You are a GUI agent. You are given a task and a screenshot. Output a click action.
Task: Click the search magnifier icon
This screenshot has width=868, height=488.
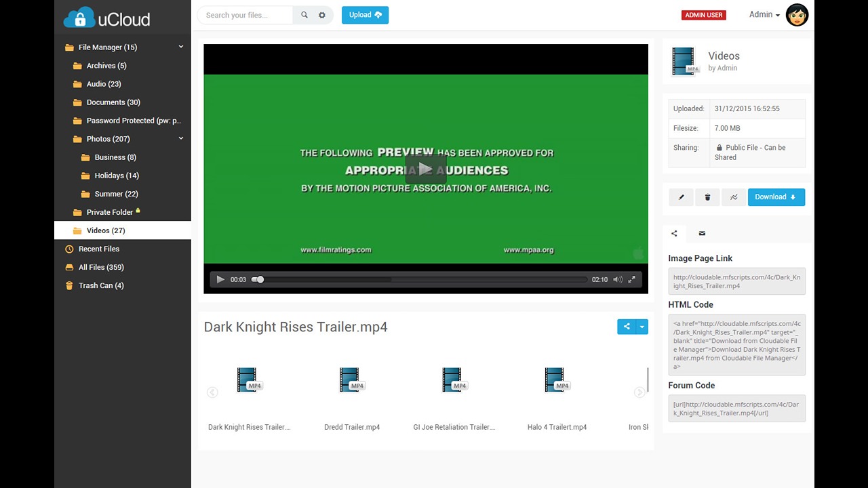click(x=304, y=15)
